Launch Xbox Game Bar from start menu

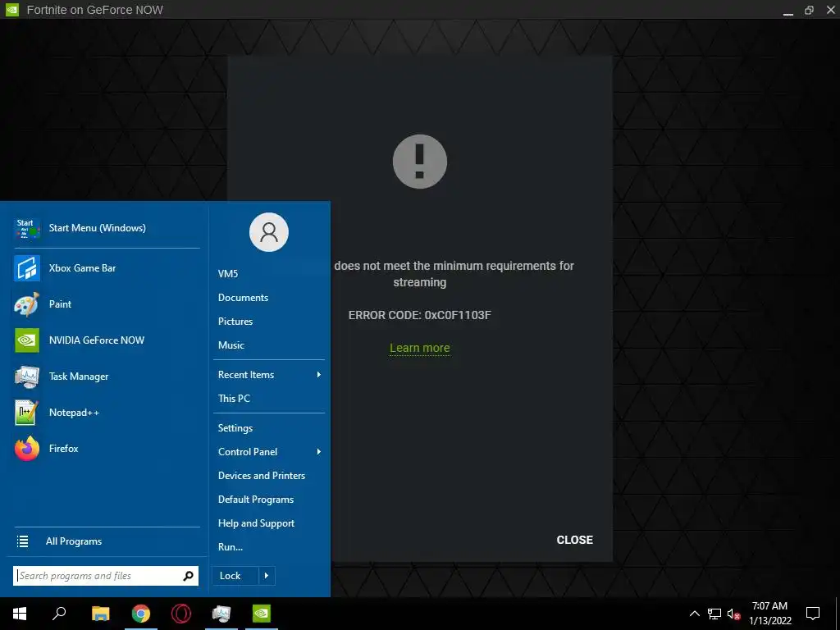tap(107, 268)
